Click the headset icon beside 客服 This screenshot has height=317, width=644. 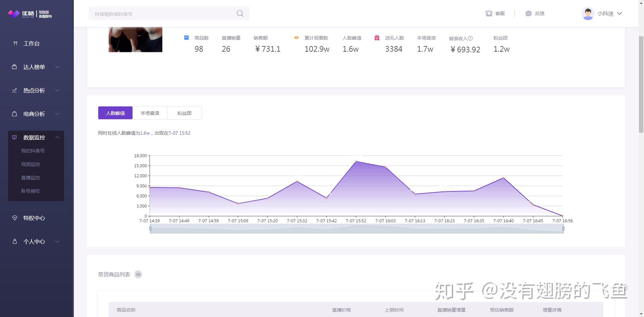pyautogui.click(x=489, y=13)
